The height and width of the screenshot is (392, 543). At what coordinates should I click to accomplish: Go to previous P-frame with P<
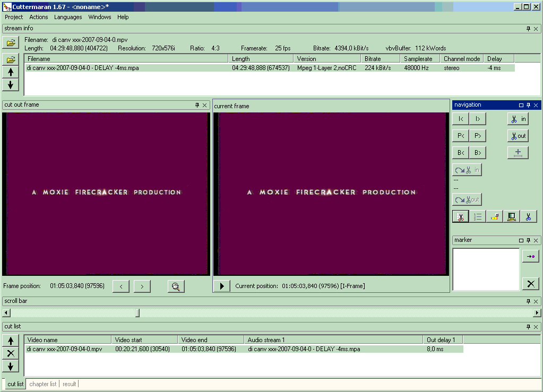[x=461, y=136]
